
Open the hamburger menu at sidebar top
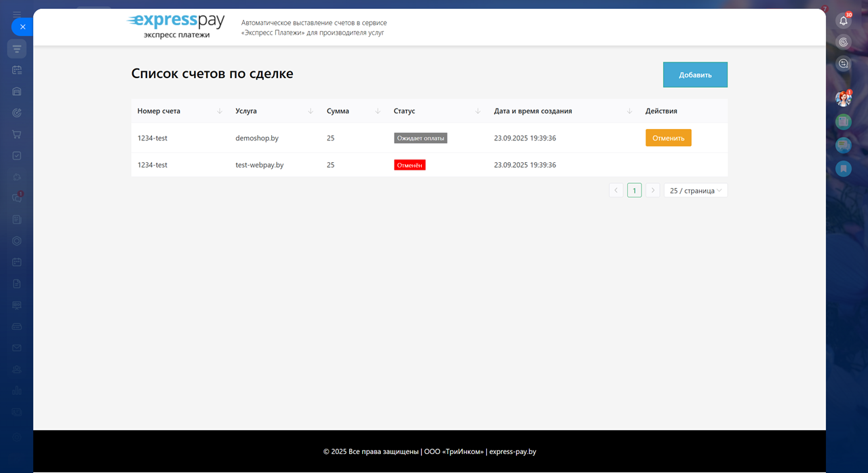[17, 14]
